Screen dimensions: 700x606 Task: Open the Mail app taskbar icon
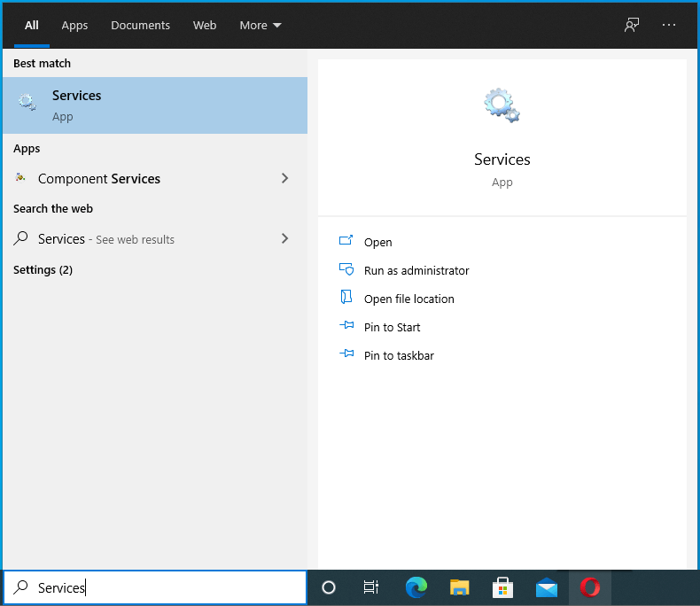tap(546, 587)
